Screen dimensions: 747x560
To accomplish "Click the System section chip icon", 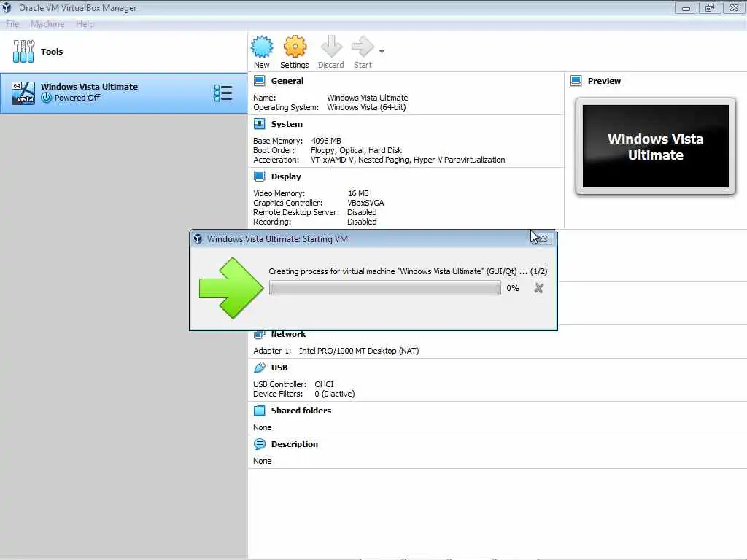I will (x=259, y=124).
